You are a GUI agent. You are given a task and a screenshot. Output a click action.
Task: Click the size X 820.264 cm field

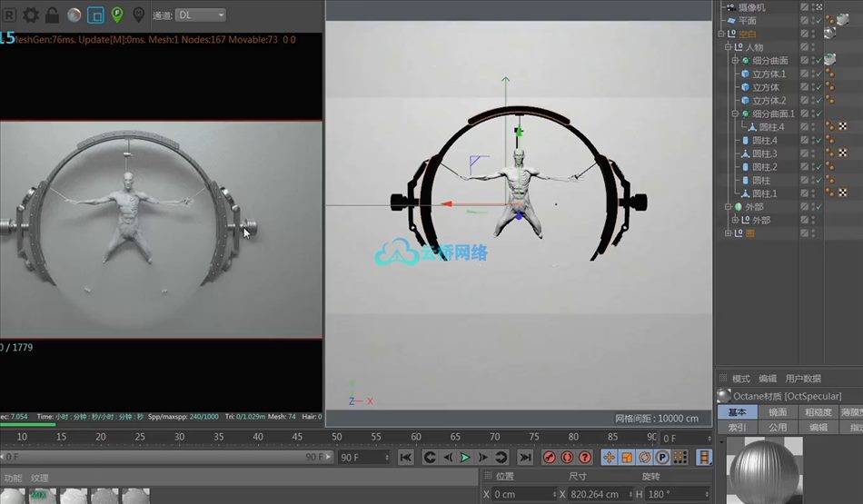[x=600, y=494]
